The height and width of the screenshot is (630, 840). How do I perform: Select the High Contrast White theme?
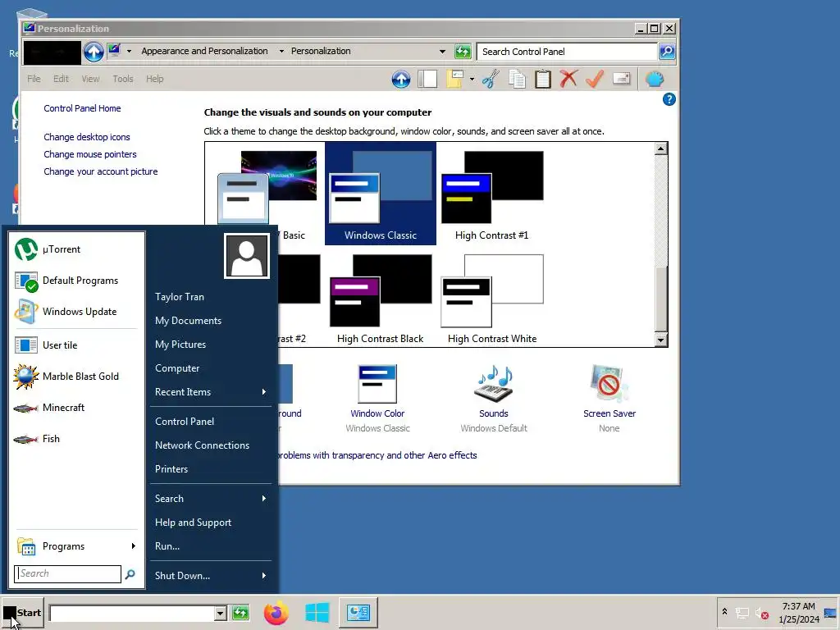[x=492, y=298]
